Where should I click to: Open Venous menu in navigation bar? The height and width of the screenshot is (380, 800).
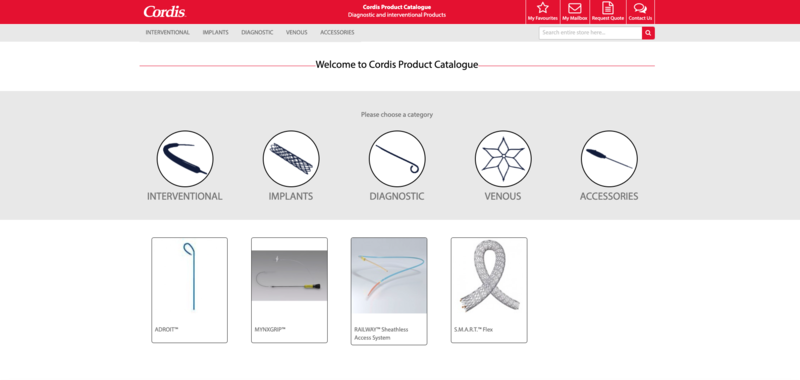tap(296, 33)
